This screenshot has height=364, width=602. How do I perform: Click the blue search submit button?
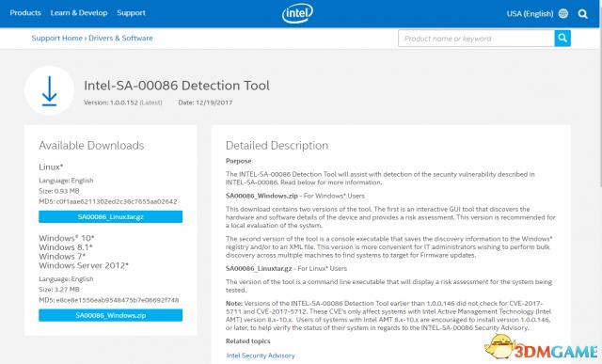pos(562,38)
